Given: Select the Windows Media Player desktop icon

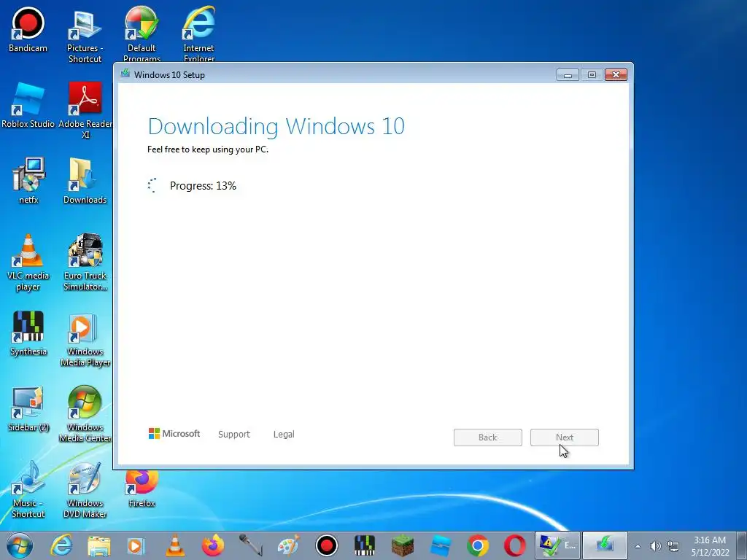Looking at the screenshot, I should pos(85,338).
